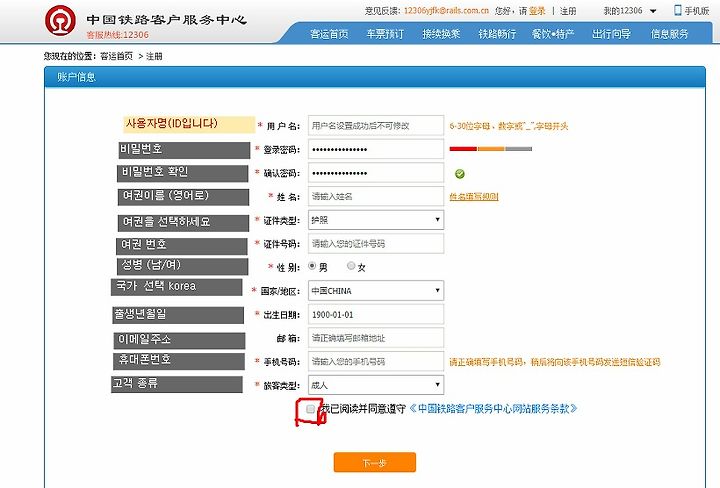Tick the service terms agreement checkbox
Screen dimensions: 720x488
(x=310, y=409)
